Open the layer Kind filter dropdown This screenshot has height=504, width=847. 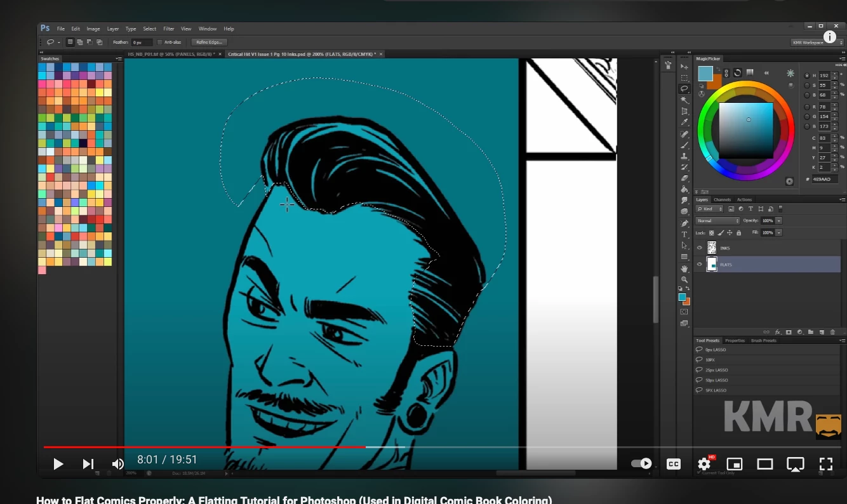710,209
